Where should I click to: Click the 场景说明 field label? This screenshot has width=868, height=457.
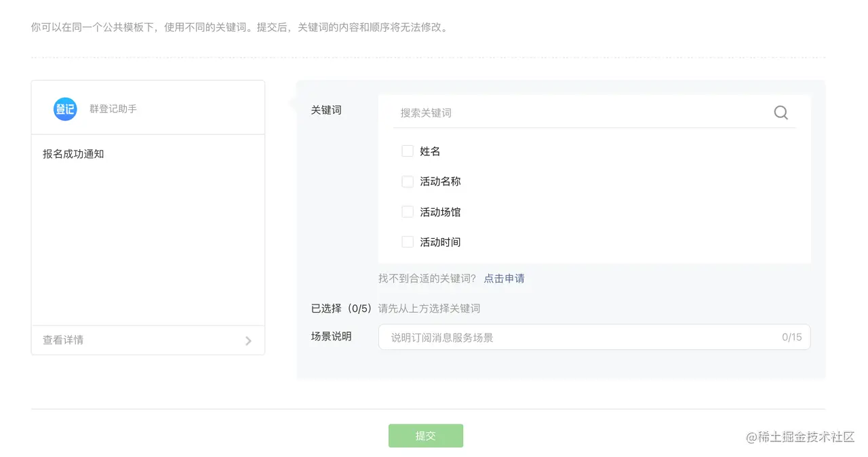331,336
